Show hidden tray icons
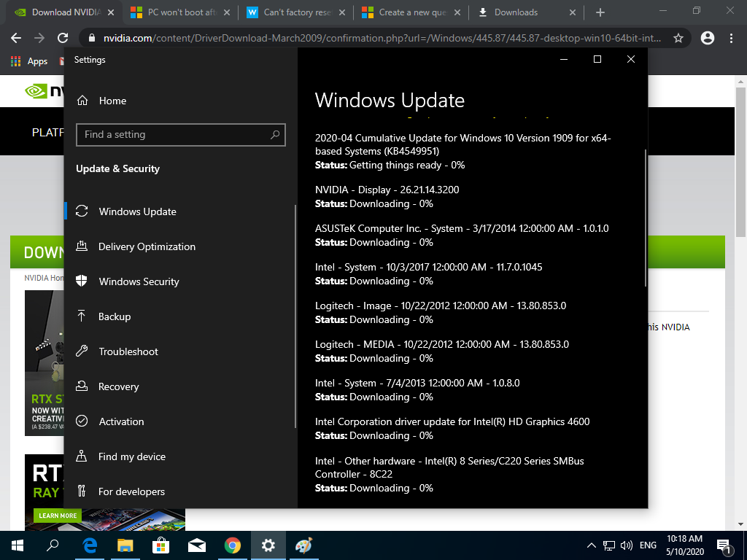The width and height of the screenshot is (747, 560). click(x=591, y=545)
